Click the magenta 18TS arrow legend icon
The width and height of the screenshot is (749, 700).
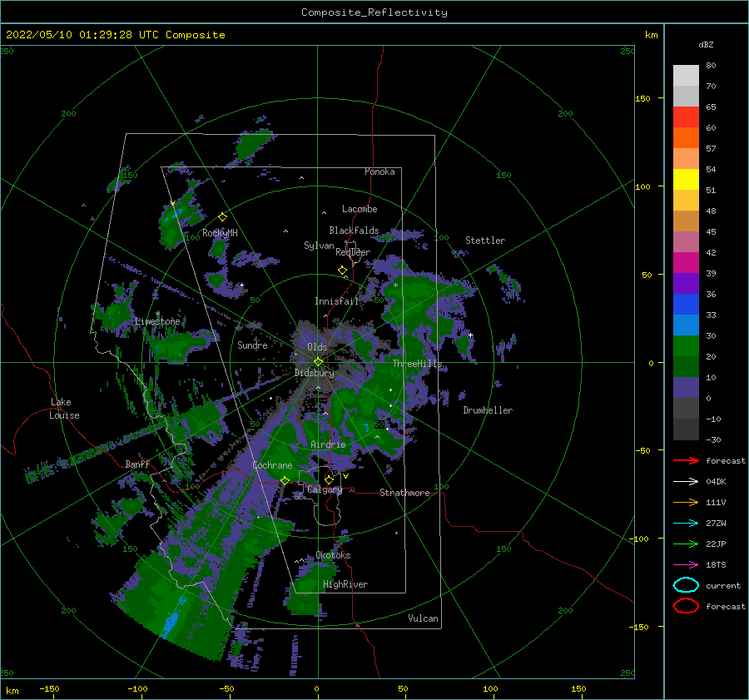[686, 565]
